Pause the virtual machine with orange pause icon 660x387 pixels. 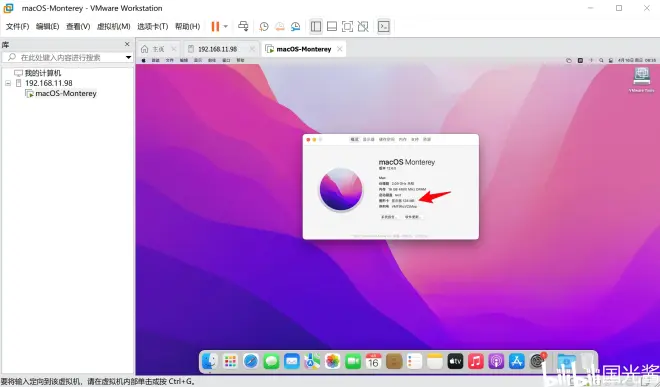(215, 27)
